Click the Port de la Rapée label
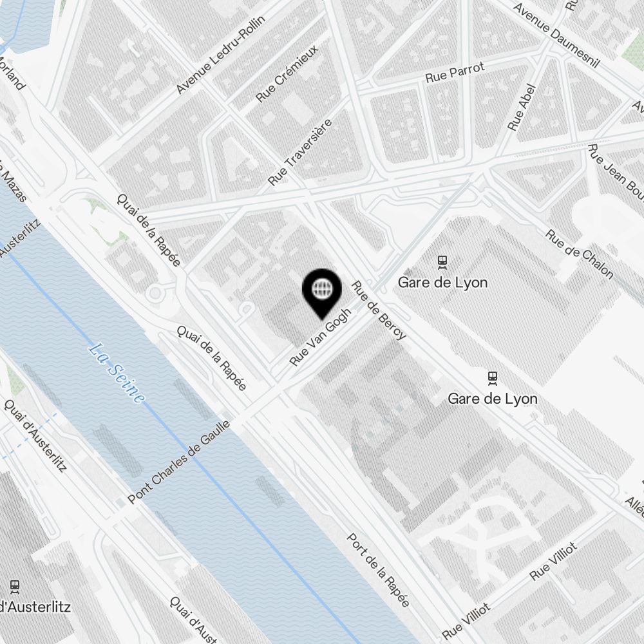This screenshot has width=644, height=644. click(378, 570)
